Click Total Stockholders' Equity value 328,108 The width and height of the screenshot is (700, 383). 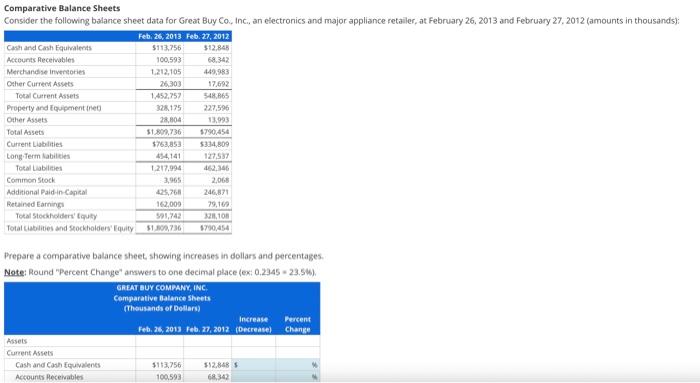pos(217,216)
